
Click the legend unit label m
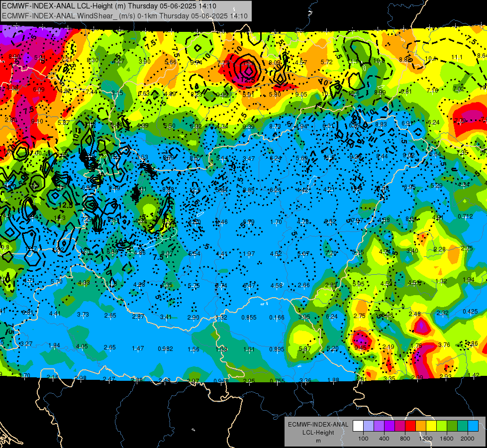(x=318, y=441)
